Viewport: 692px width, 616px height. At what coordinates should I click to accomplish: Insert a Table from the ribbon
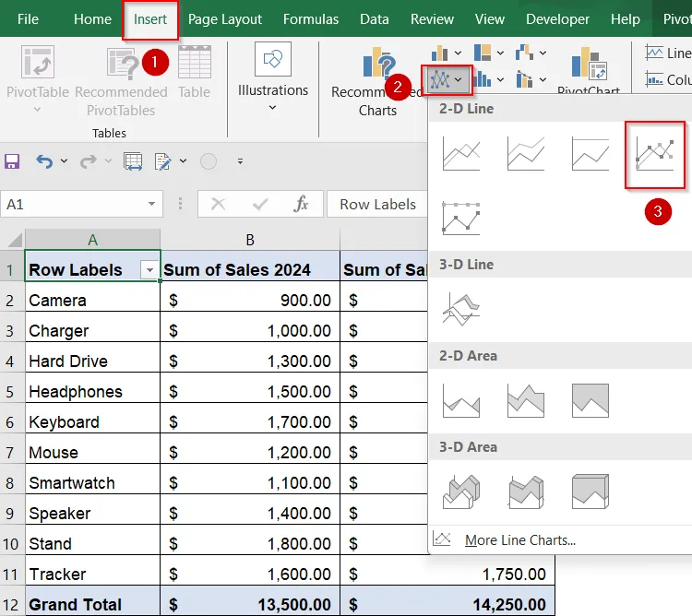[194, 63]
